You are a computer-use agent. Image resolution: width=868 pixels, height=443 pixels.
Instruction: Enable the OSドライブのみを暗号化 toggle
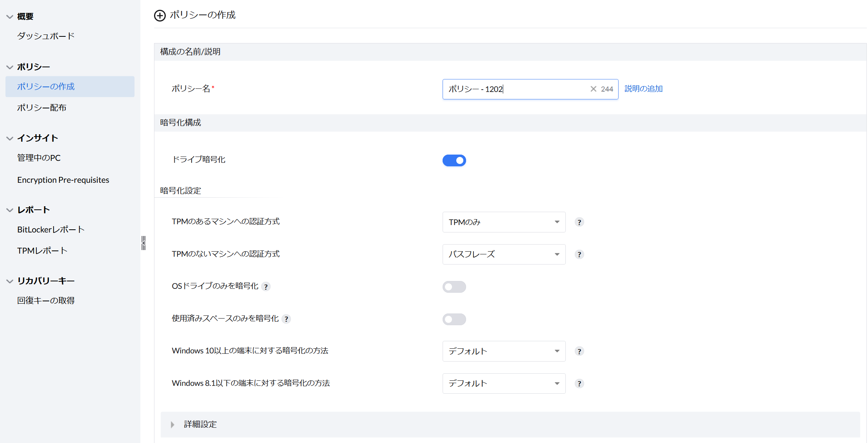pyautogui.click(x=454, y=287)
